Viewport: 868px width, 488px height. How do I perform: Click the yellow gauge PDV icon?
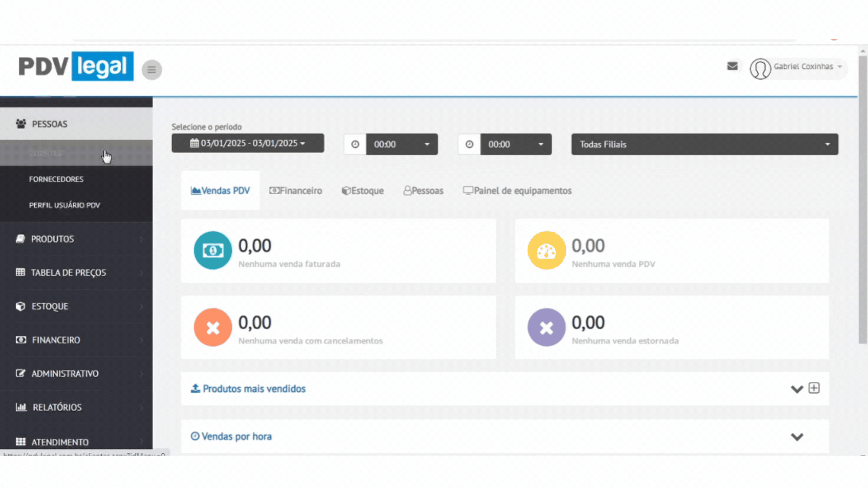coord(546,250)
